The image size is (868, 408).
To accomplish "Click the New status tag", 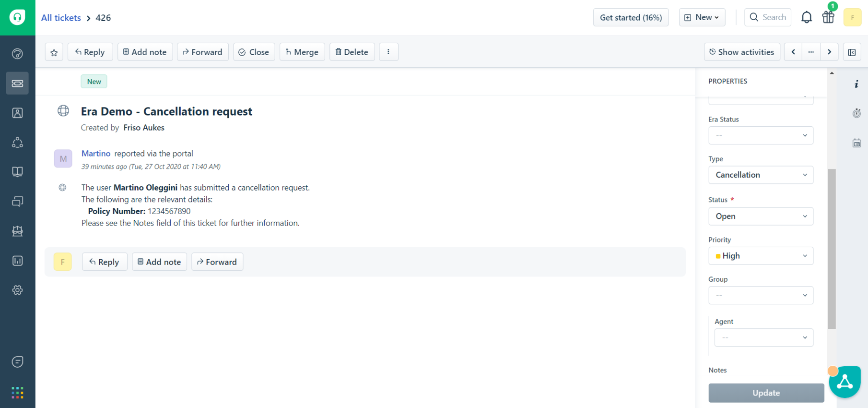I will 94,82.
